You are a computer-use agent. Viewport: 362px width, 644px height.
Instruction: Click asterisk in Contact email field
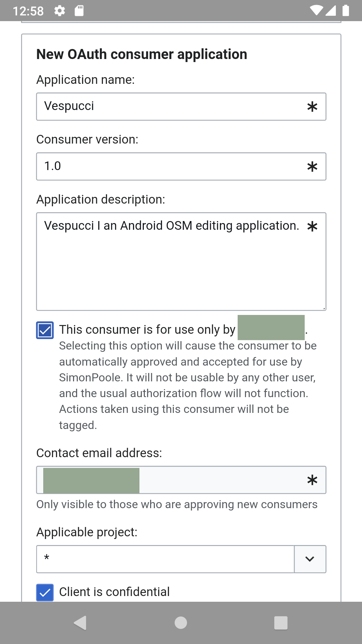click(312, 480)
